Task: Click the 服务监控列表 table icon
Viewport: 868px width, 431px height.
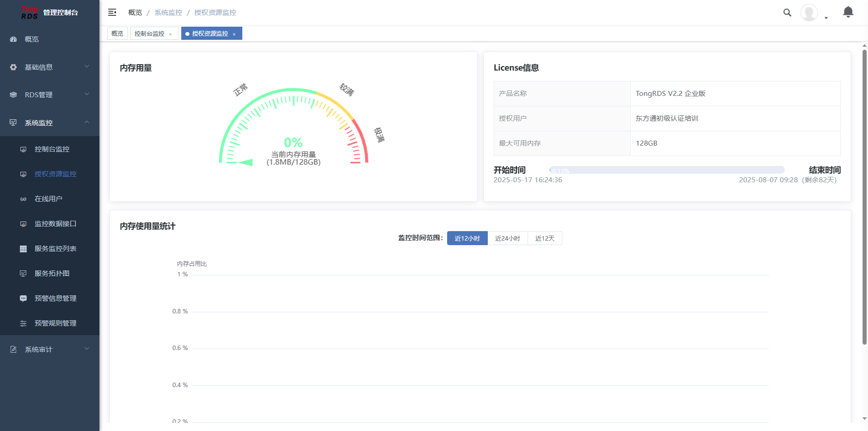Action: pyautogui.click(x=24, y=249)
